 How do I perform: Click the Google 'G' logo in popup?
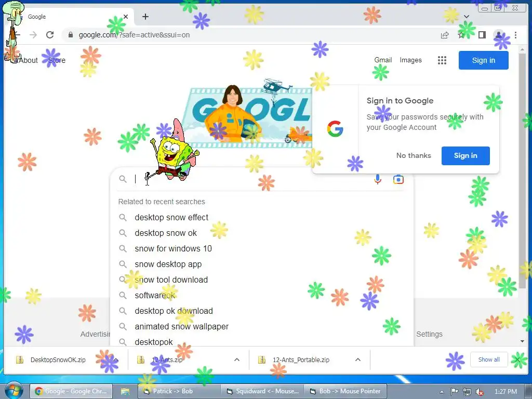click(335, 129)
